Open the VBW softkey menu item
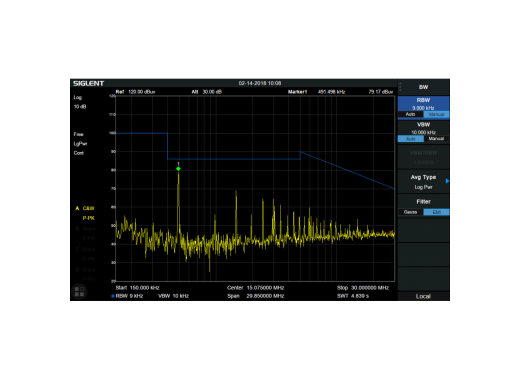Screen dimensions: 520x380 [423, 128]
